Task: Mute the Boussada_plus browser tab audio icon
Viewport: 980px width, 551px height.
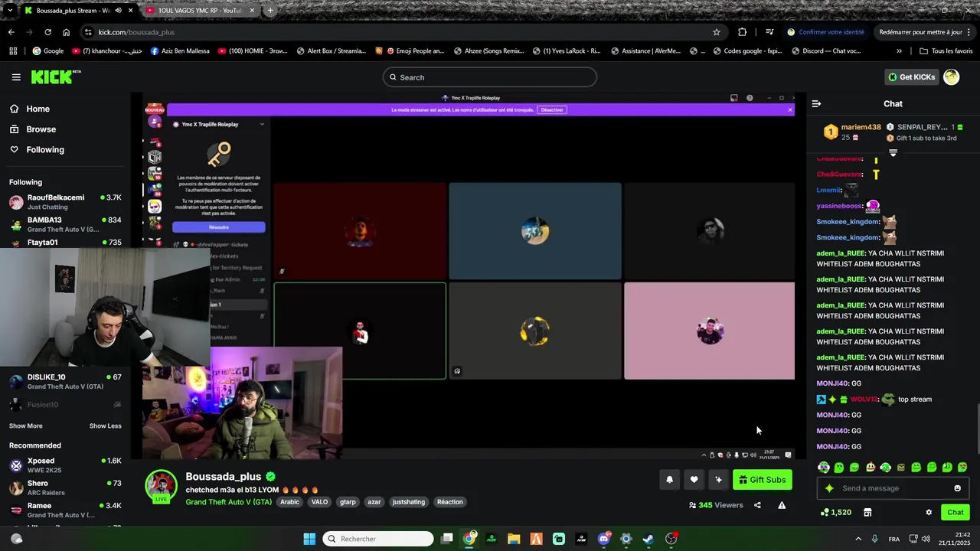Action: click(118, 11)
